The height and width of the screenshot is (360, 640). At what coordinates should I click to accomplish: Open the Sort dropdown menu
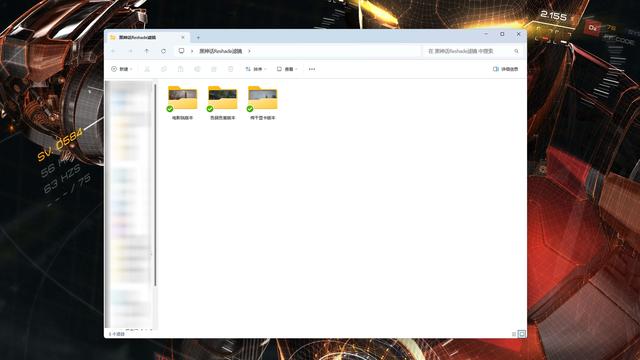pos(256,69)
